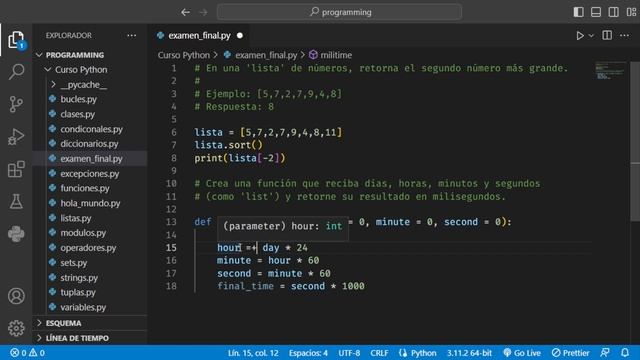Image resolution: width=640 pixels, height=360 pixels.
Task: Open hola_mundo.py file
Action: pyautogui.click(x=90, y=203)
